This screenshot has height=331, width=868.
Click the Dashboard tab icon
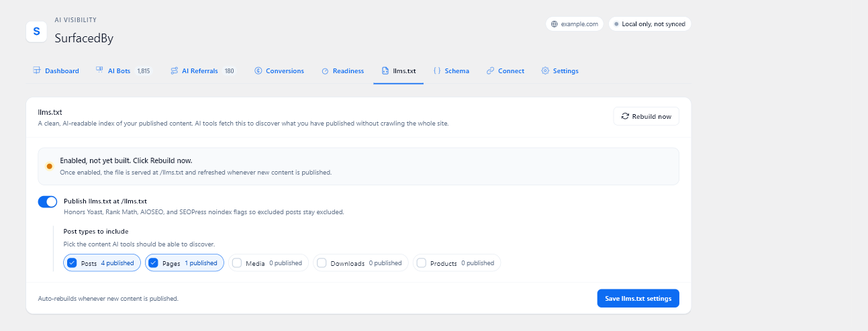coord(37,70)
